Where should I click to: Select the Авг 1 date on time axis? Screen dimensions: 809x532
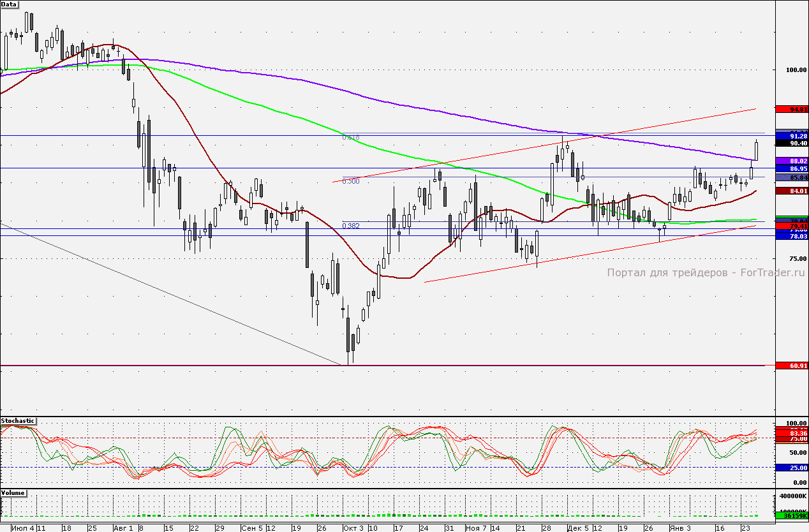pos(122,528)
